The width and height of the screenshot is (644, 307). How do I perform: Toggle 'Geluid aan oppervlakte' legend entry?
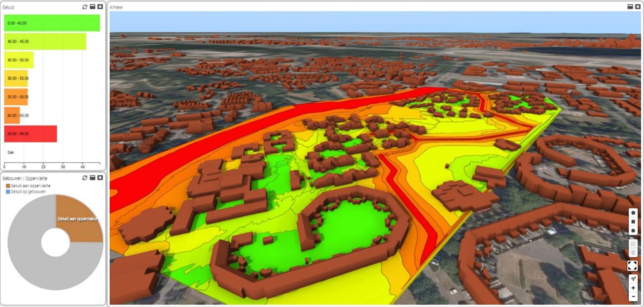(x=28, y=186)
